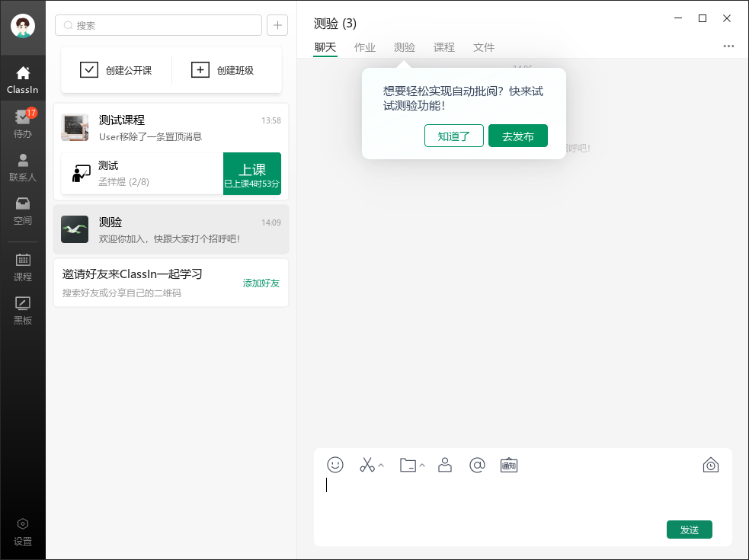Minimize the ClassIn window
Screen dimensions: 749x560
click(678, 18)
